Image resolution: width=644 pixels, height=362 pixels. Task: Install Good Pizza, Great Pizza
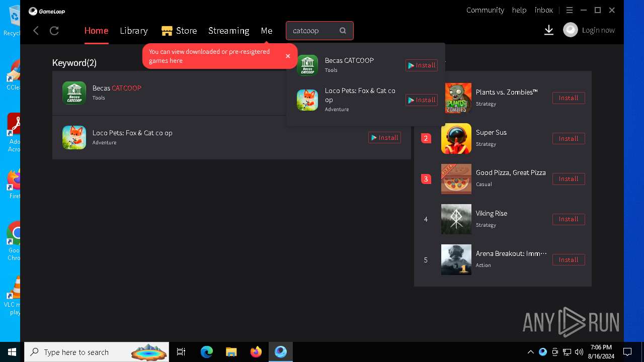(x=569, y=178)
